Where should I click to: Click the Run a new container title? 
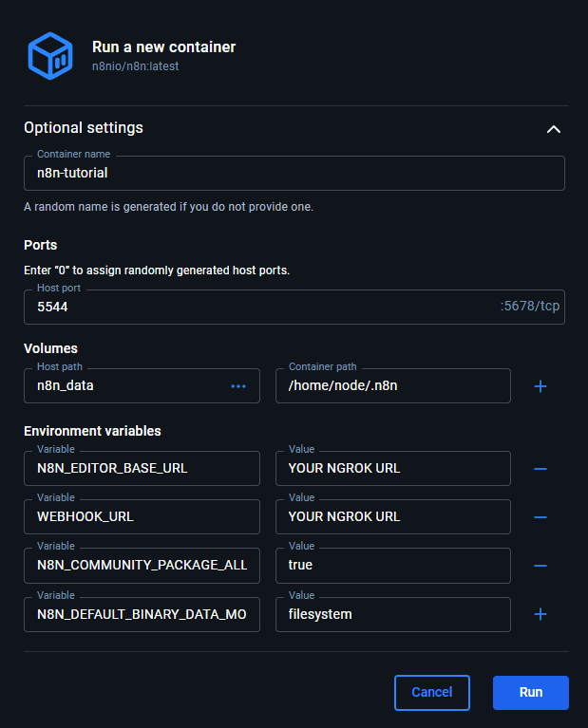click(x=163, y=47)
